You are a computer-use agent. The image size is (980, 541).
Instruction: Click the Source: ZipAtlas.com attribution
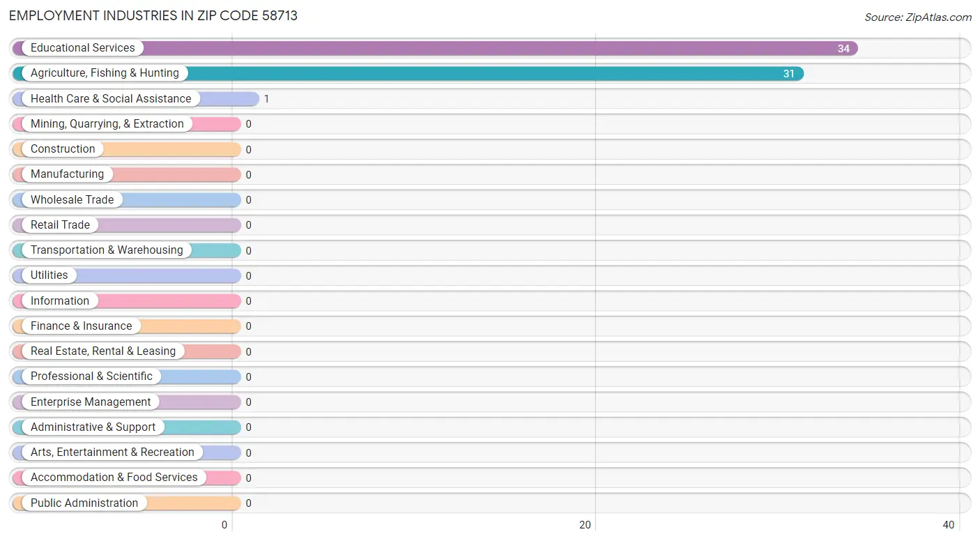coord(918,17)
